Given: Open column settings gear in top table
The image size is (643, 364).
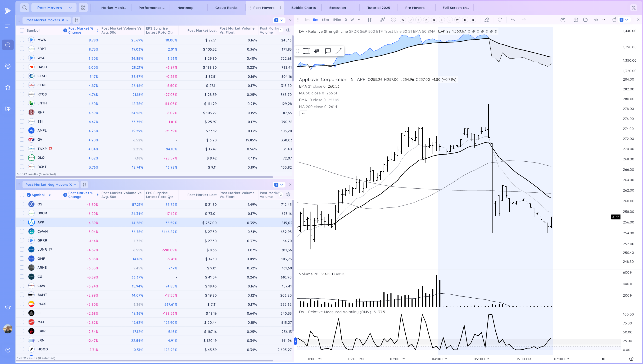Looking at the screenshot, I should tap(288, 30).
